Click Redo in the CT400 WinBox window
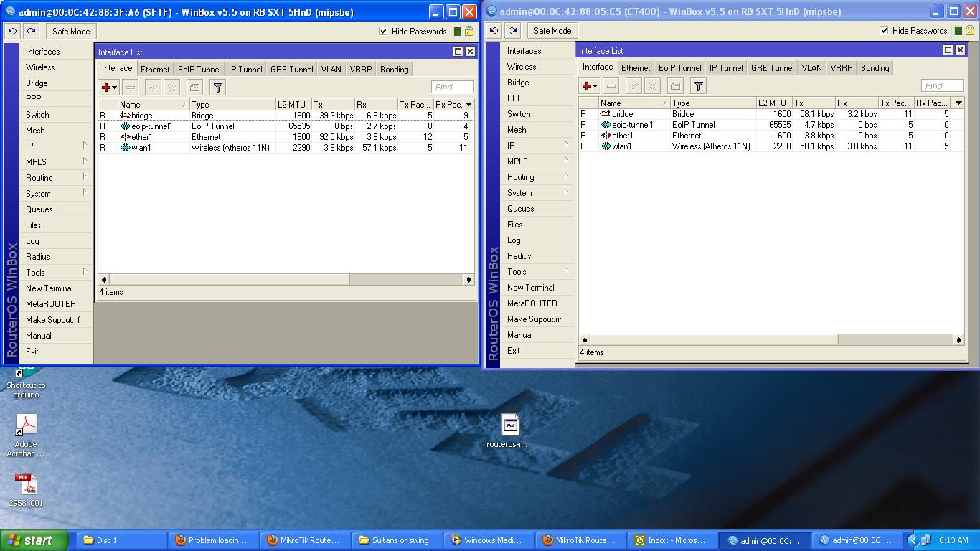Image resolution: width=980 pixels, height=551 pixels. point(512,31)
